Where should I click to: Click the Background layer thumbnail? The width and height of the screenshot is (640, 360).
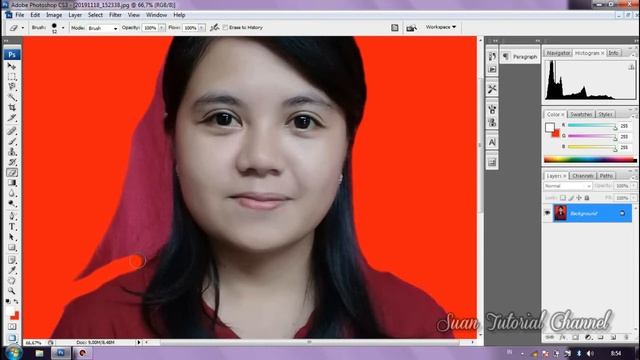coord(560,213)
